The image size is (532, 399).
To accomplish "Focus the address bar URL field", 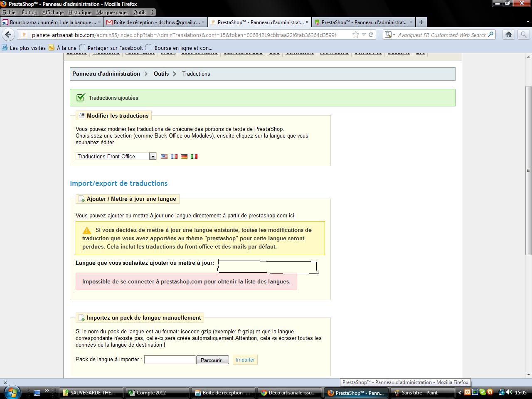I will (x=184, y=35).
